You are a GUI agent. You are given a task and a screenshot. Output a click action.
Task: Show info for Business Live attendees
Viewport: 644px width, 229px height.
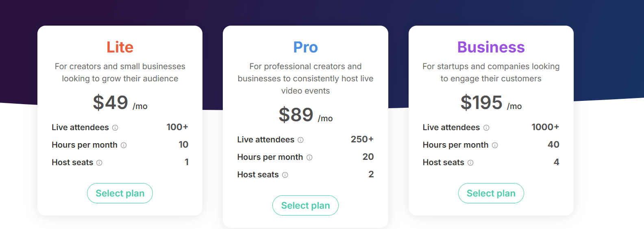click(x=486, y=128)
